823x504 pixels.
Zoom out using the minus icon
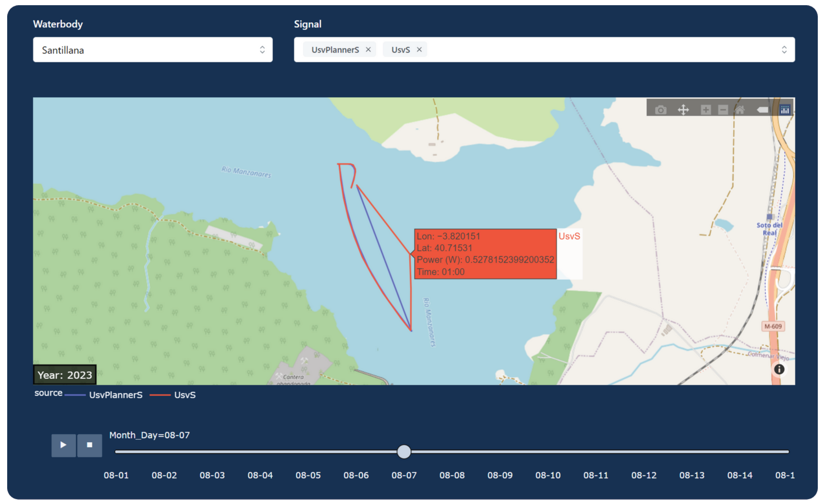coord(723,110)
